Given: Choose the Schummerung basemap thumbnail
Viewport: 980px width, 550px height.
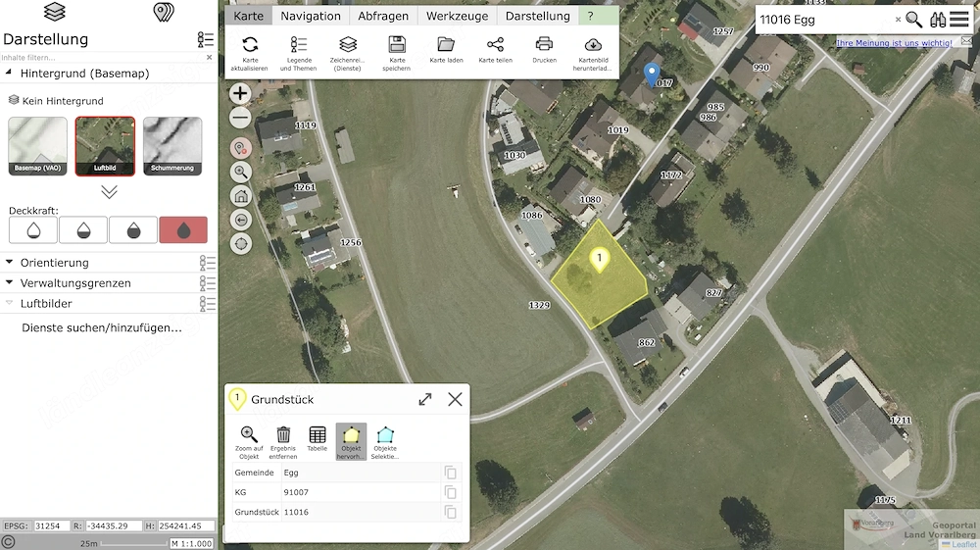Looking at the screenshot, I should pyautogui.click(x=172, y=146).
